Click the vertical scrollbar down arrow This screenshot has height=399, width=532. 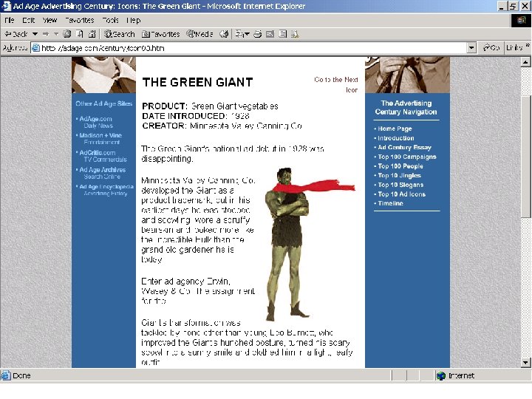click(x=525, y=363)
